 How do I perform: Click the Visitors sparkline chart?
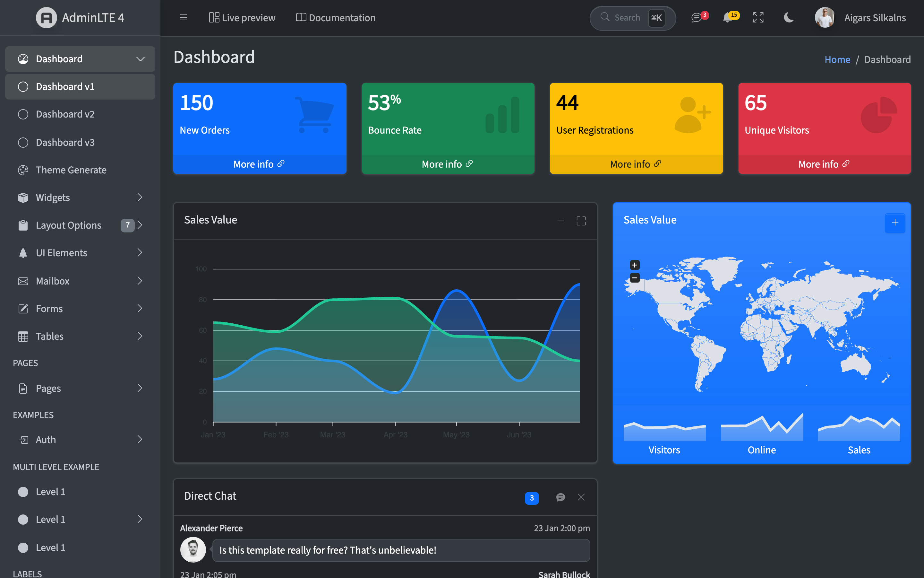coord(664,431)
